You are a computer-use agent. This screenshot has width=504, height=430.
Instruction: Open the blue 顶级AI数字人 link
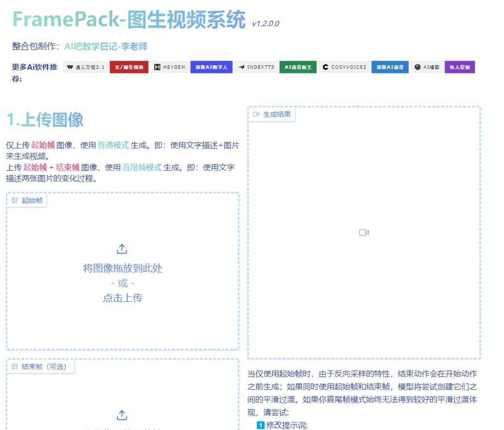(x=211, y=67)
